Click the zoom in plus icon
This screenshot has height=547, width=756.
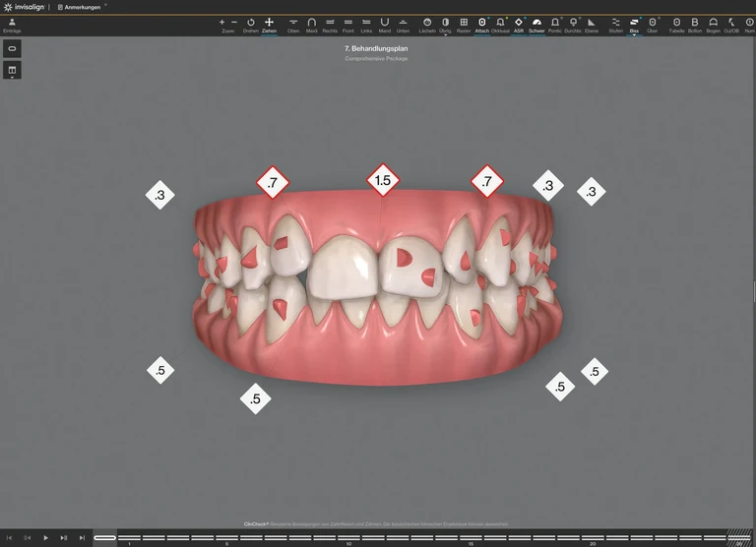click(221, 21)
